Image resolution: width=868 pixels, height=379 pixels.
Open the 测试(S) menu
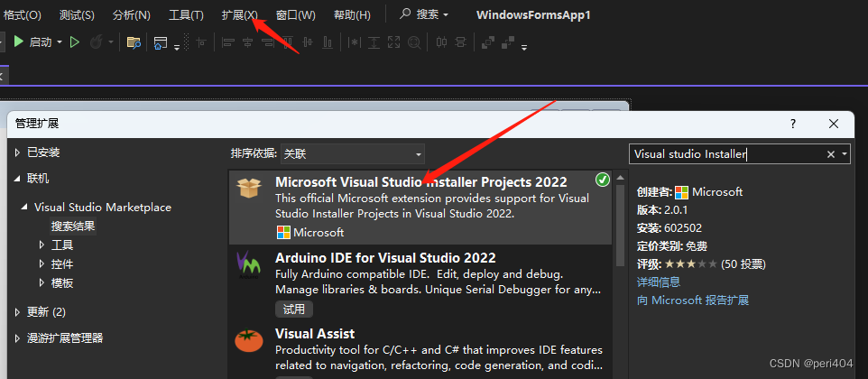click(x=77, y=15)
